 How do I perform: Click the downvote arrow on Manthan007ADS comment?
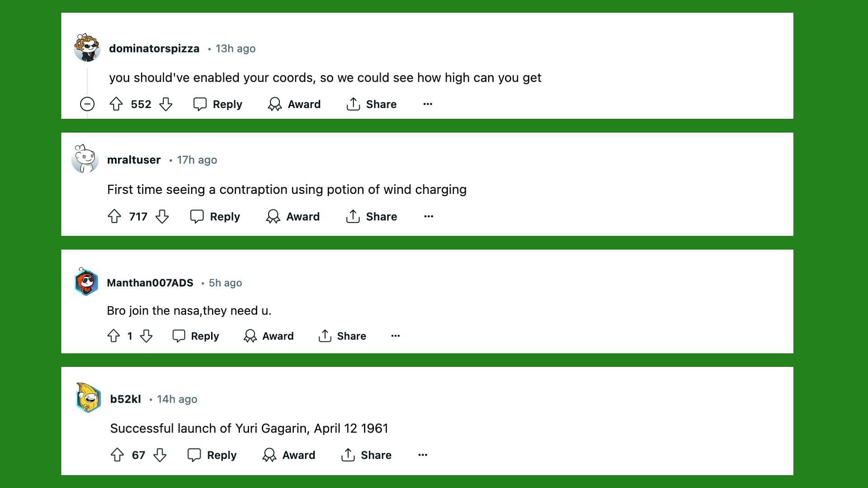(x=146, y=336)
